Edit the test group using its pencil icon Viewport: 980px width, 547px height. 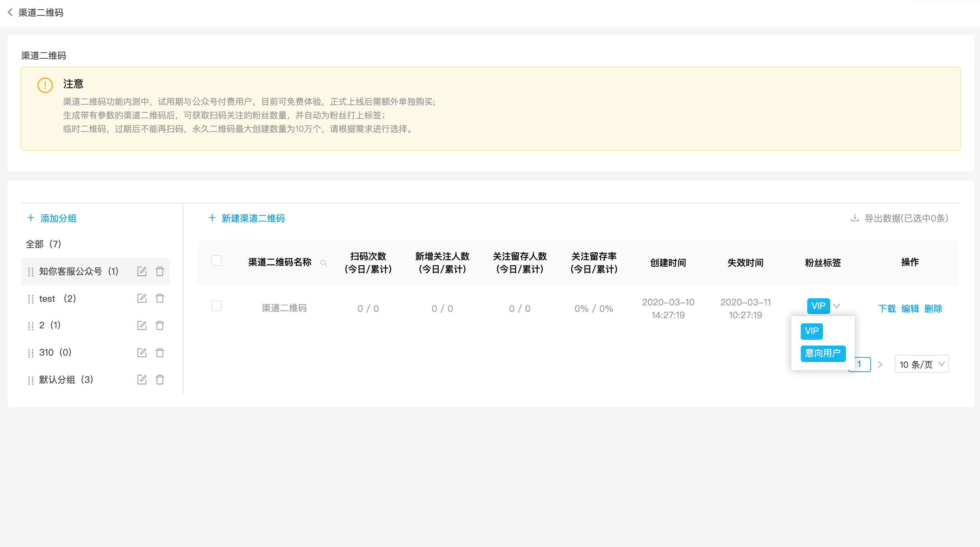[x=142, y=298]
